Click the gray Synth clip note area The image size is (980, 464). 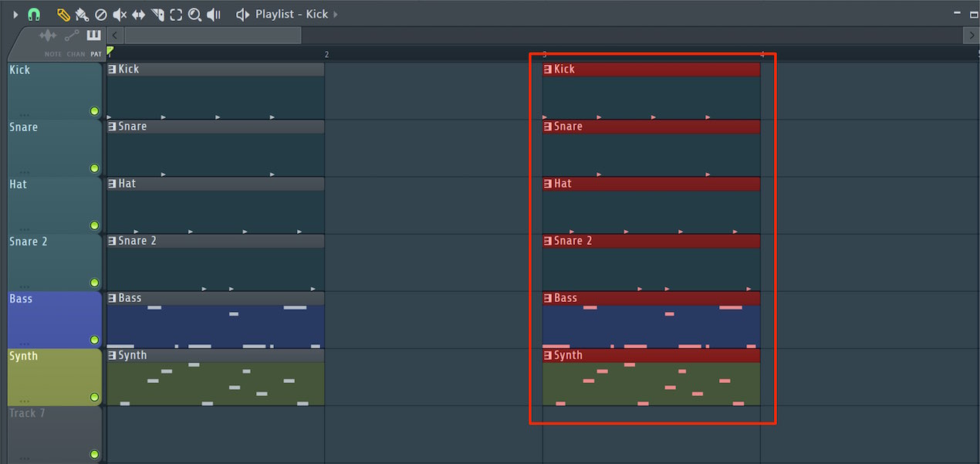pos(215,384)
